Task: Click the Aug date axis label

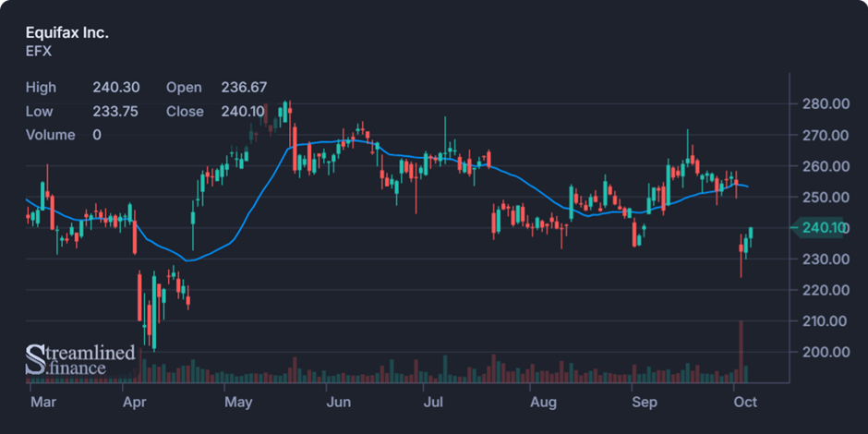Action: coord(543,402)
